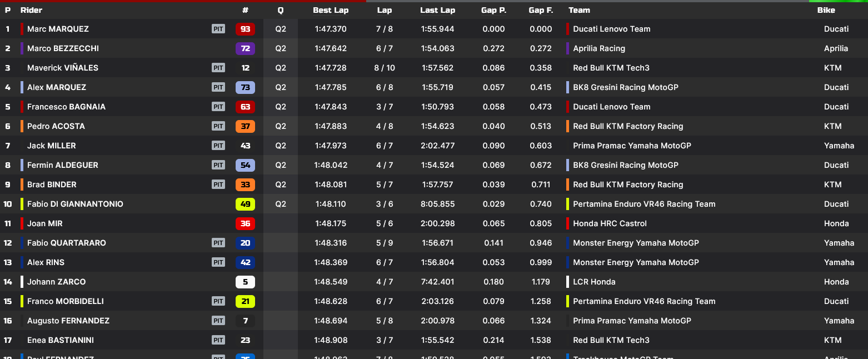Click Aprilia bike label in Bezzecchi's row
This screenshot has width=868, height=359.
pyautogui.click(x=836, y=48)
